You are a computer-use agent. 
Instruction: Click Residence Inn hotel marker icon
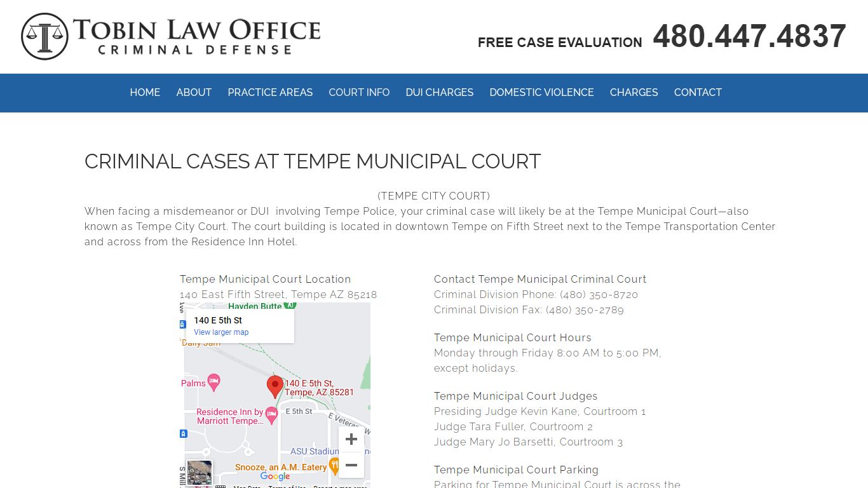pyautogui.click(x=272, y=416)
